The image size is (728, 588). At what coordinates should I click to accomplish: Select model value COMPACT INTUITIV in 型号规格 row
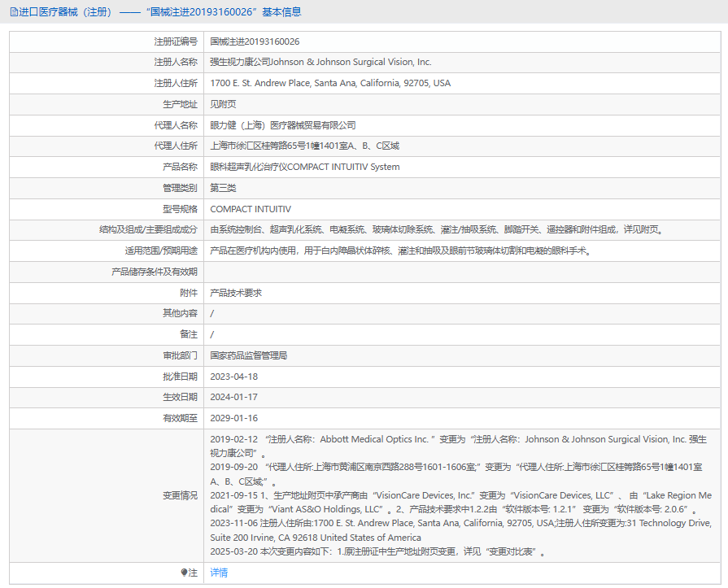251,209
